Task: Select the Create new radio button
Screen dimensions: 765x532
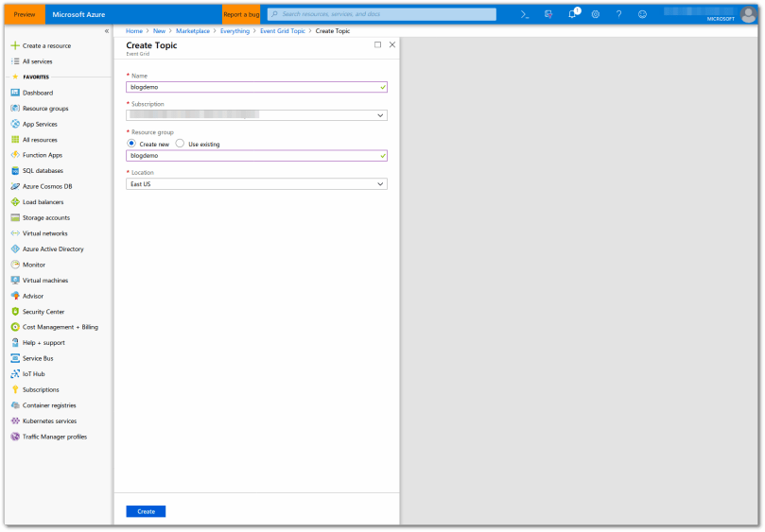Action: pyautogui.click(x=131, y=144)
